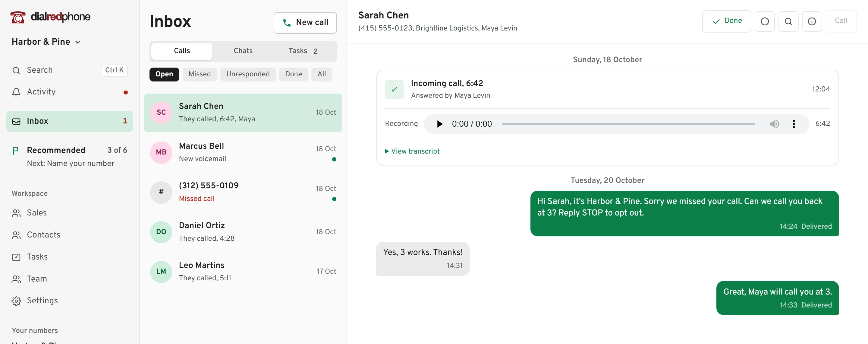868x344 pixels.
Task: Select the All filter chip
Action: (322, 74)
